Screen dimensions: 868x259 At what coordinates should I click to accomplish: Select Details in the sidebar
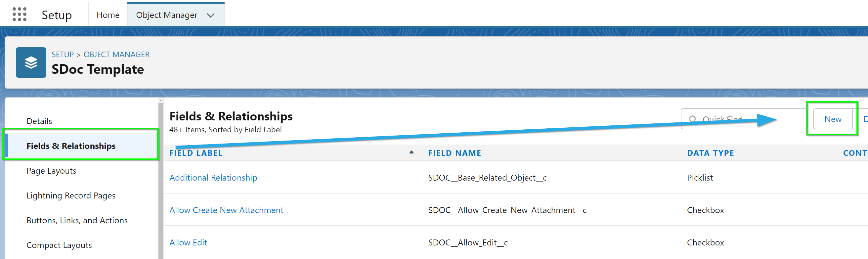(x=39, y=121)
